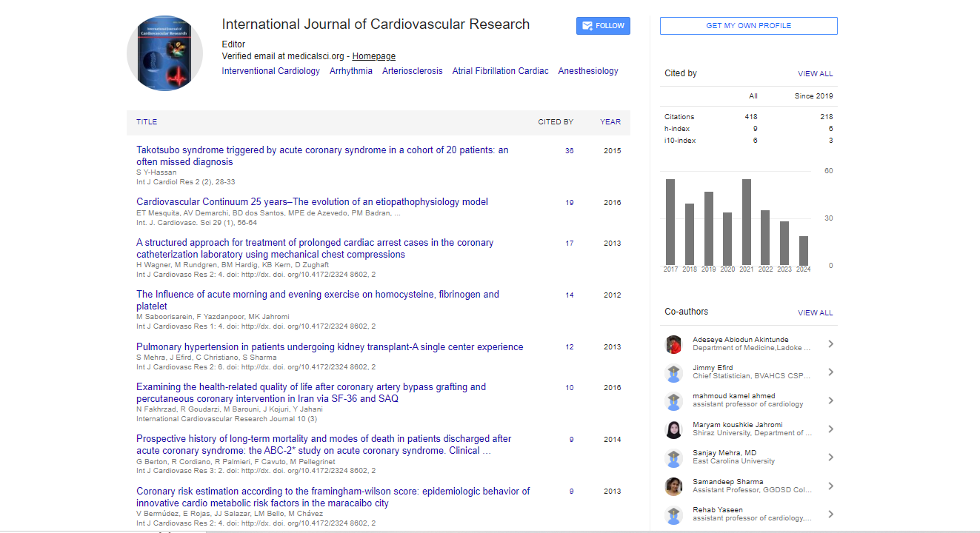Open Takotsubo syndrome article
Screen dimensions: 980x533
(322, 155)
